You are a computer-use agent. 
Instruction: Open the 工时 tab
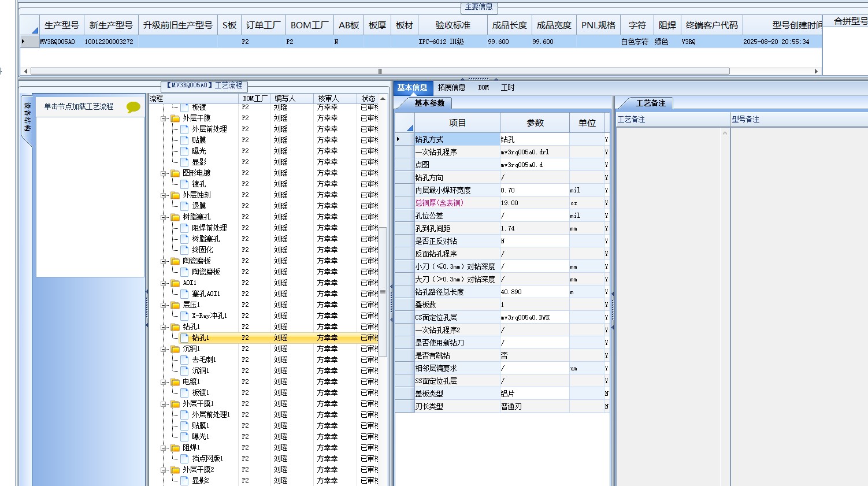tap(507, 88)
